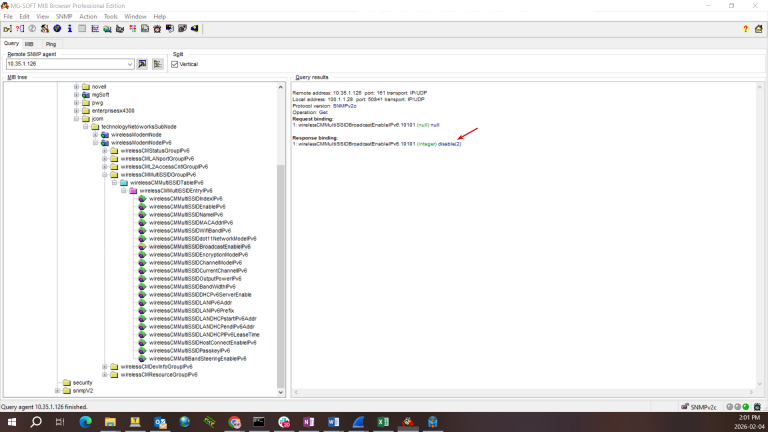Select wirelessCMMultiSSIDBroadcastEnableIPv6 tree node
The image size is (768, 432).
(199, 246)
